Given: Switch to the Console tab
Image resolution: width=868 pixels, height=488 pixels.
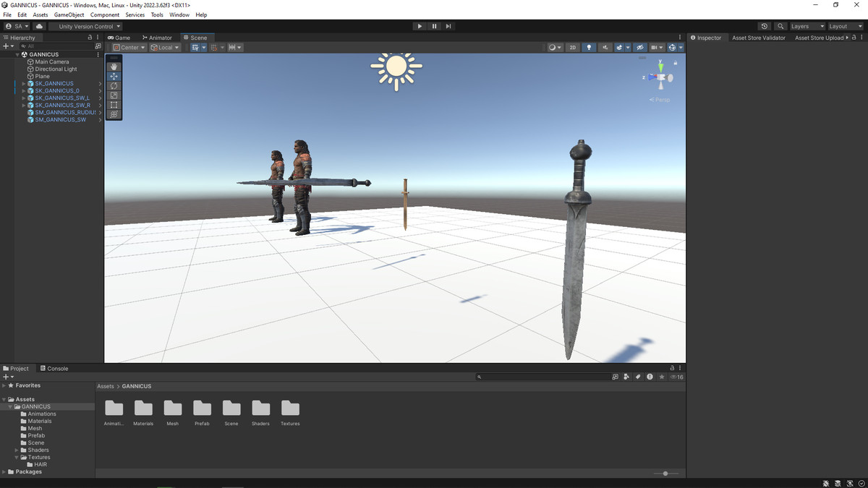Looking at the screenshot, I should click(x=54, y=368).
